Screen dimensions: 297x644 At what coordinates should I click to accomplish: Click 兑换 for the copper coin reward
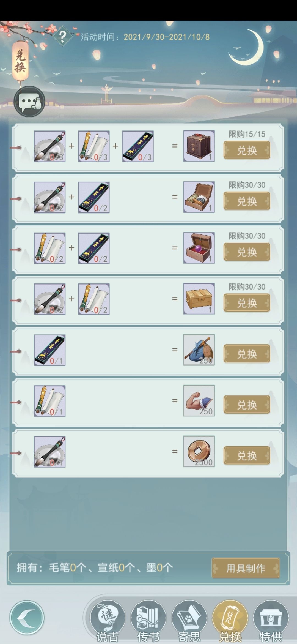pyautogui.click(x=247, y=455)
